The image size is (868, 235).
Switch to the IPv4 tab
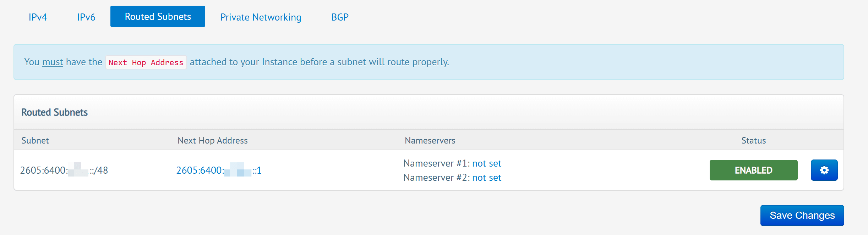[38, 17]
